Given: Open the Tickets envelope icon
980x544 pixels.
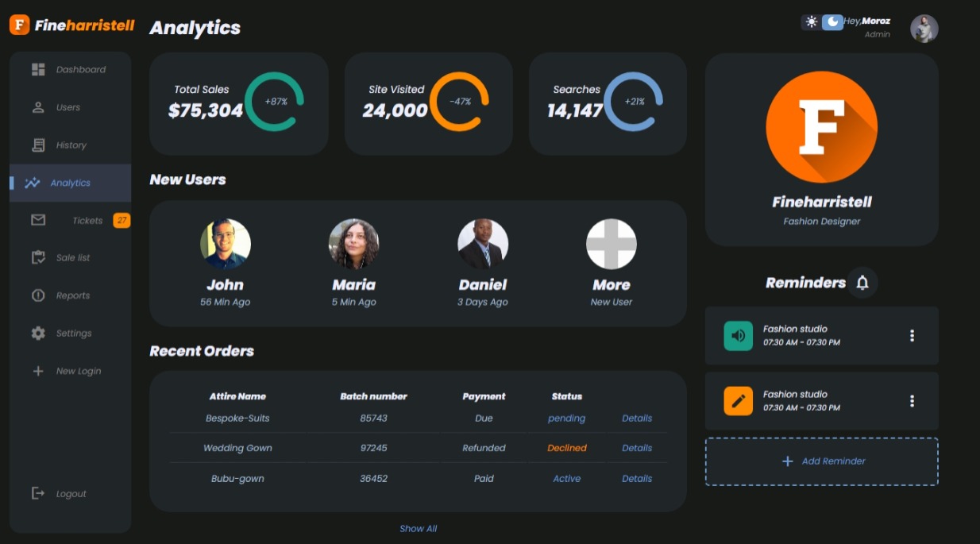Looking at the screenshot, I should [x=38, y=220].
